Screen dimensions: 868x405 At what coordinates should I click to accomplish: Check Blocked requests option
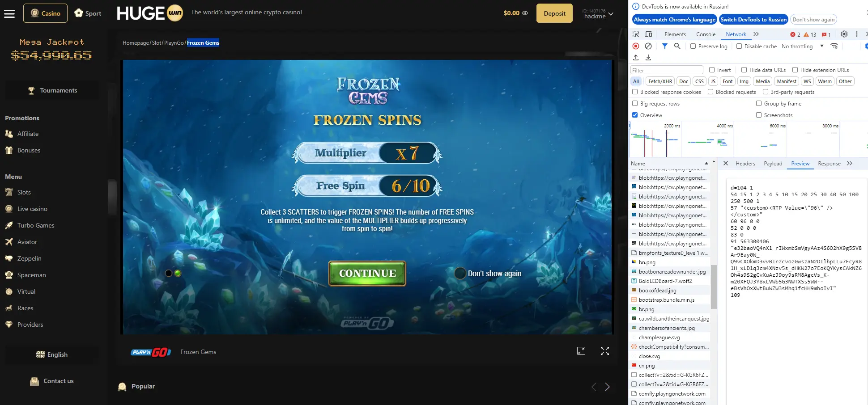point(711,92)
